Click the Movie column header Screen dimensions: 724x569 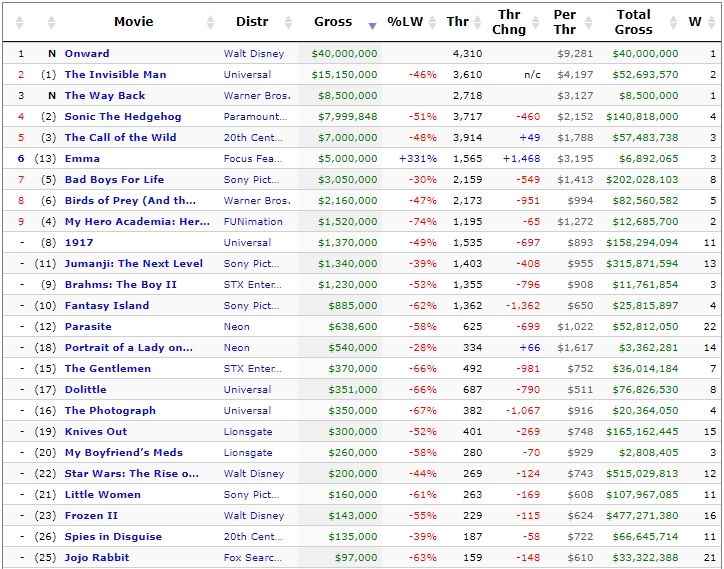click(134, 22)
